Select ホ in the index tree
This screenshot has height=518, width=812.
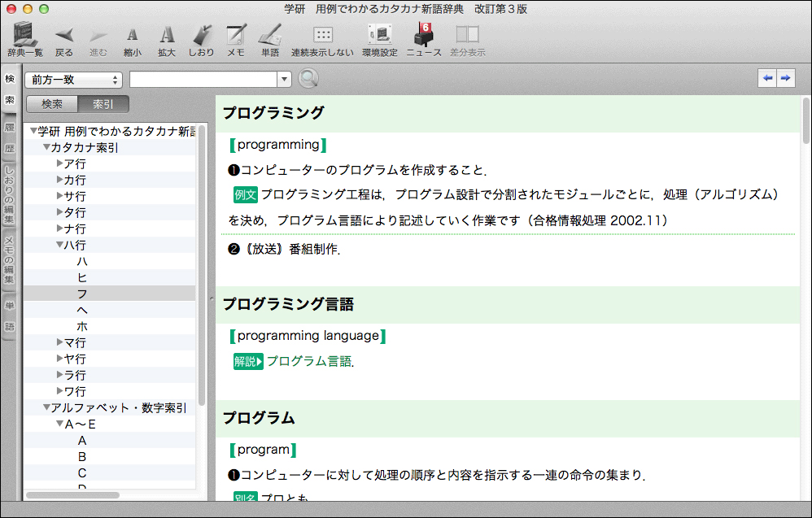click(x=82, y=327)
